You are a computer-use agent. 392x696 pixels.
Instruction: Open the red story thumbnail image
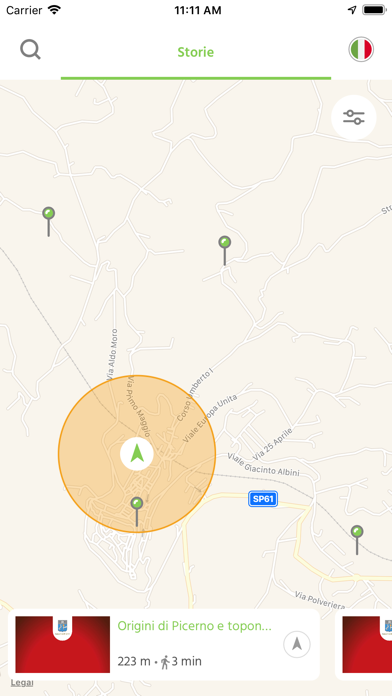pos(63,645)
